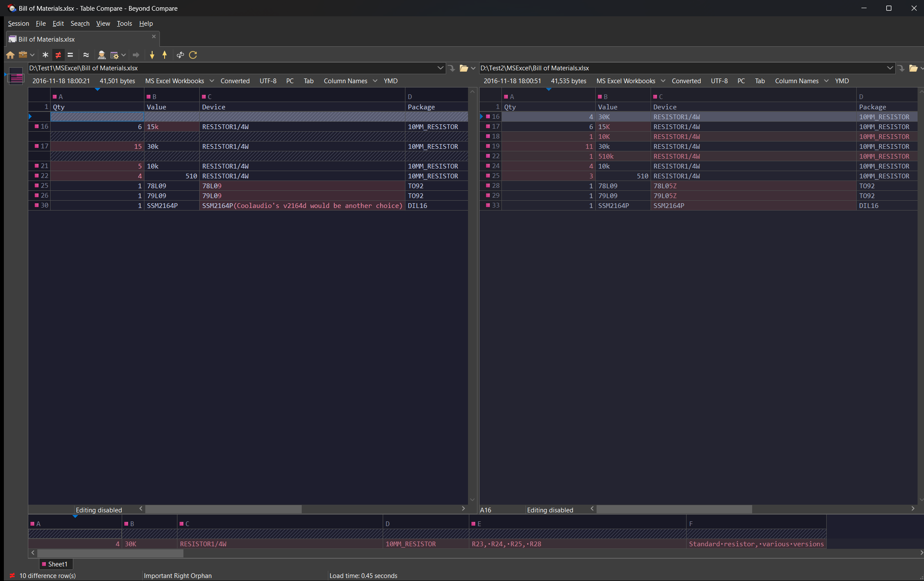Click right pane parent navigation arrow icon
Image resolution: width=924 pixels, height=581 pixels.
tap(901, 68)
